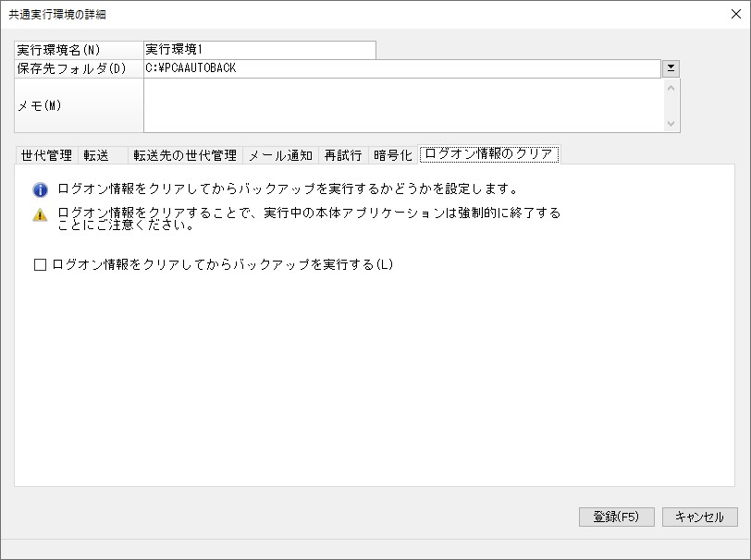Focus the 実行環境名 input field
The width and height of the screenshot is (751, 560).
260,50
